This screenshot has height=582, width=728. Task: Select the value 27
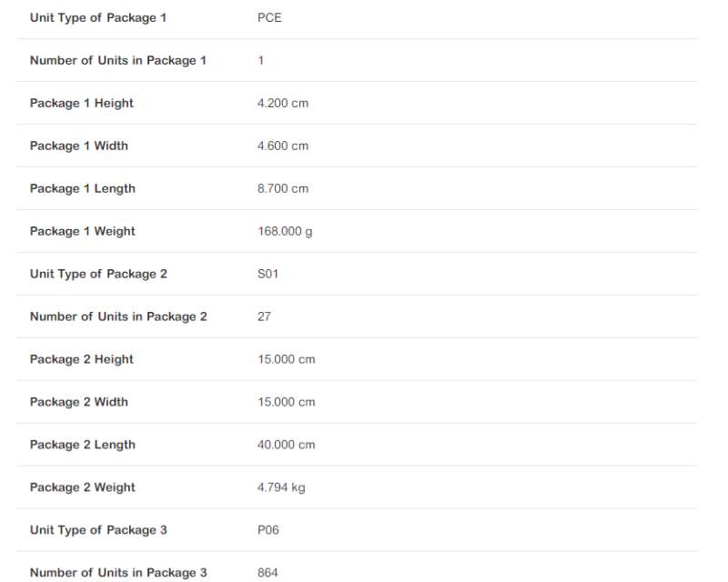[x=264, y=317]
